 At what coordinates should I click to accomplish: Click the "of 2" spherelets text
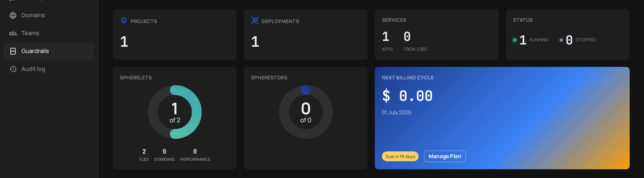pyautogui.click(x=175, y=120)
